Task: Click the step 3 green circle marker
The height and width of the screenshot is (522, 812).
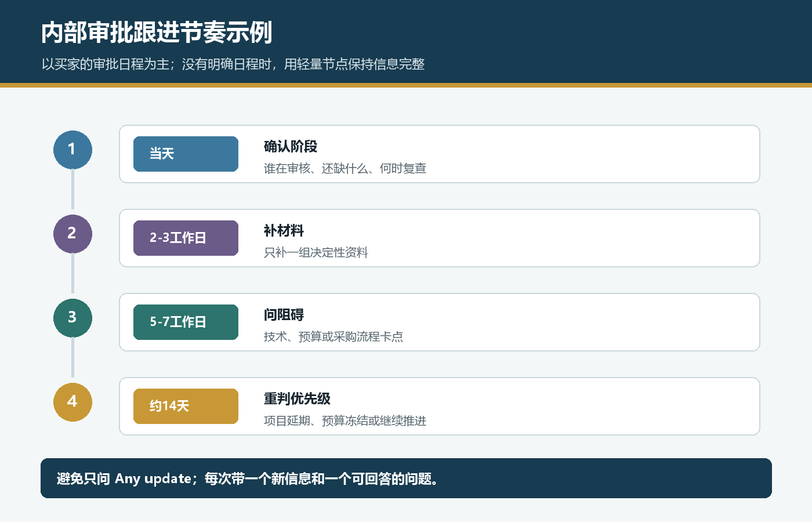Action: point(72,318)
